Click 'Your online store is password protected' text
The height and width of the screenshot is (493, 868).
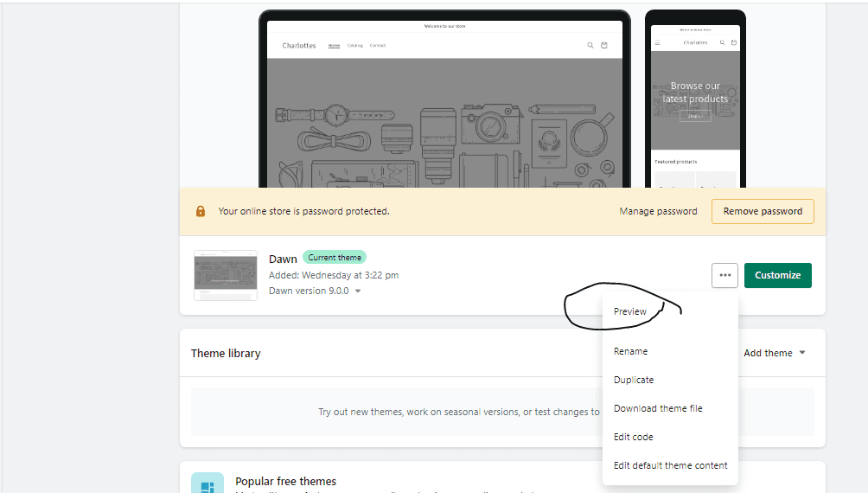click(304, 211)
